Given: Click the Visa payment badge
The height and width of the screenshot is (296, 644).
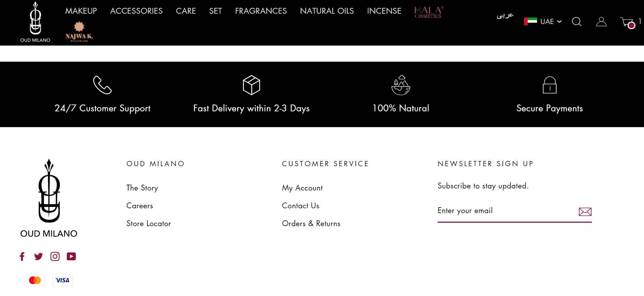Looking at the screenshot, I should pos(63,280).
